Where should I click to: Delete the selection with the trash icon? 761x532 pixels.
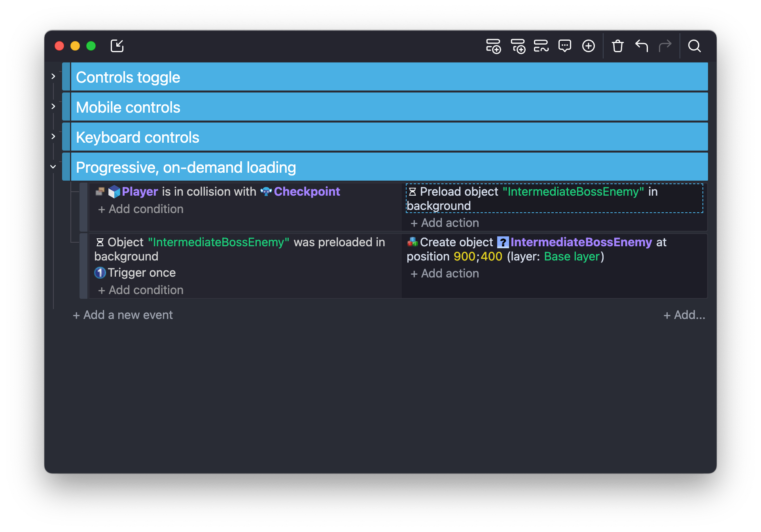coord(617,46)
